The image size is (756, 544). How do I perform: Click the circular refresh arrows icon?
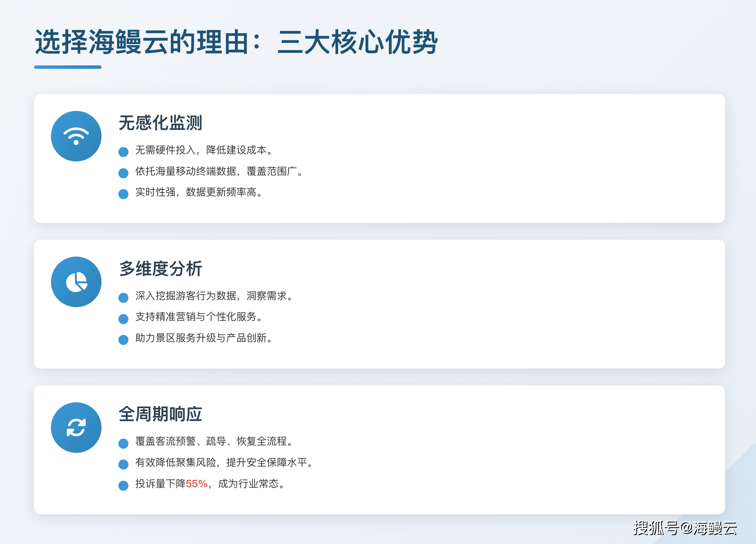pos(76,427)
